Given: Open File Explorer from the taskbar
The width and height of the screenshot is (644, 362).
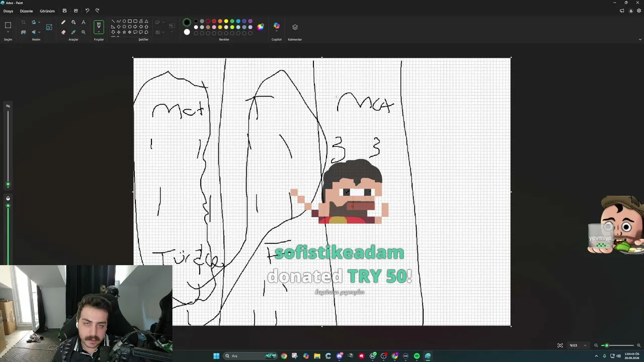Looking at the screenshot, I should 317,356.
